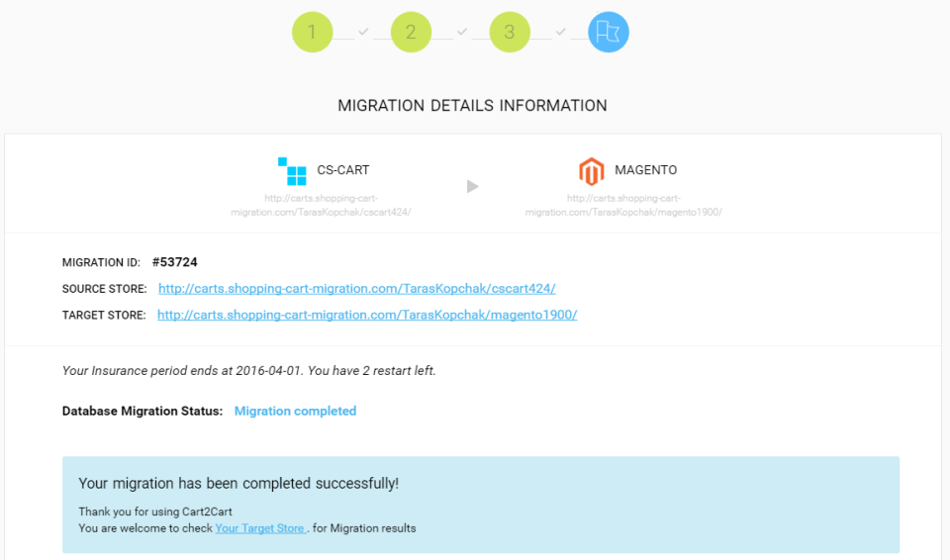
Task: Open the Source Store cscart424 link
Action: 357,289
